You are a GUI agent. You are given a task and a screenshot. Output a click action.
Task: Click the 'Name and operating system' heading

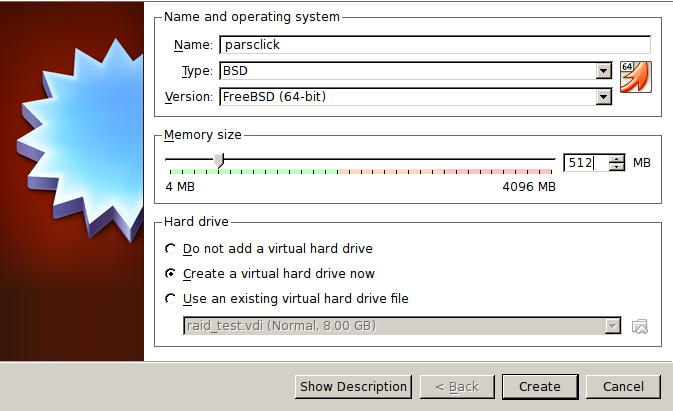(x=252, y=17)
